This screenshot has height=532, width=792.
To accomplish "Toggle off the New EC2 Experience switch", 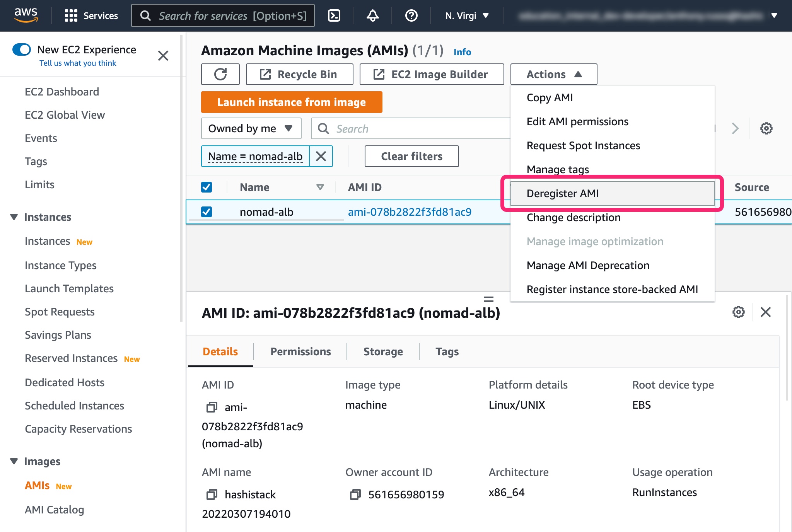I will point(22,49).
